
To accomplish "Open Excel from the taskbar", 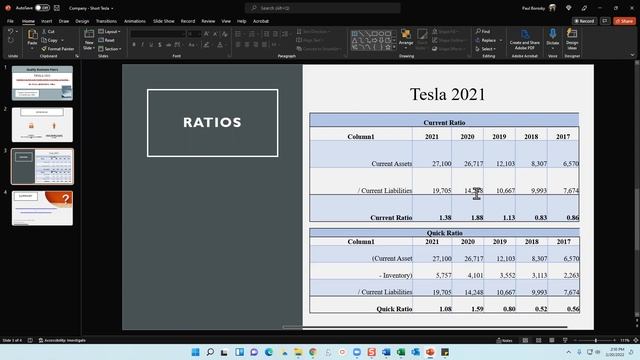I will (x=400, y=352).
